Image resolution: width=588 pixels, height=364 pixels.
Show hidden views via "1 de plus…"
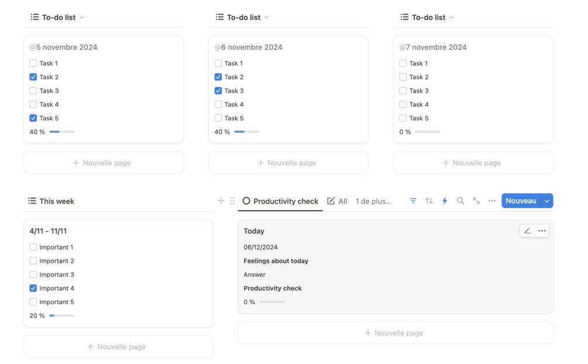point(373,201)
